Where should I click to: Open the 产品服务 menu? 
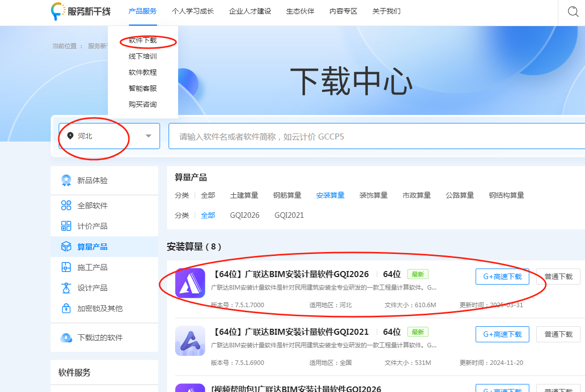click(142, 11)
